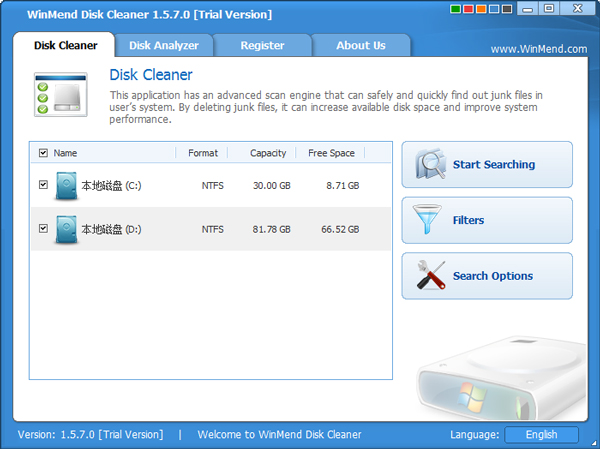The width and height of the screenshot is (600, 449).
Task: Open the English language dropdown
Action: [x=541, y=434]
